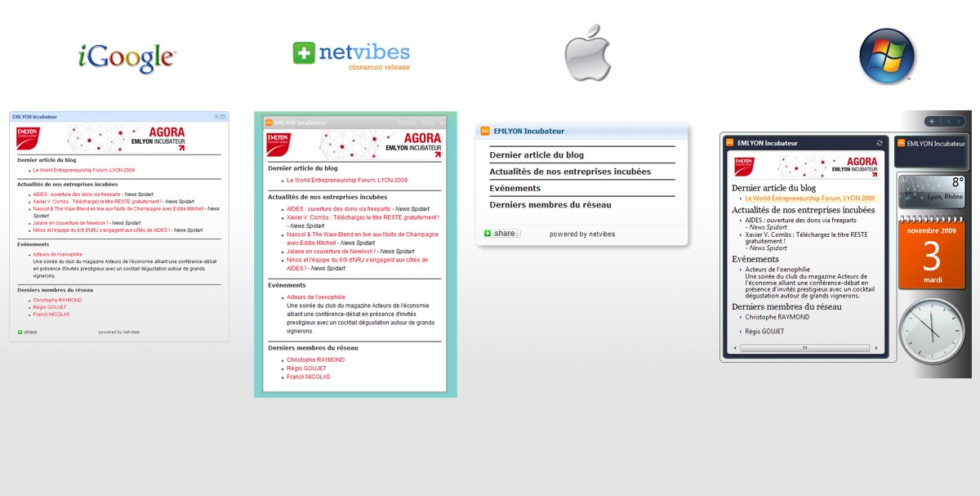
Task: Refresh the Windows EMLYON Incubateur gadget
Action: 880,143
